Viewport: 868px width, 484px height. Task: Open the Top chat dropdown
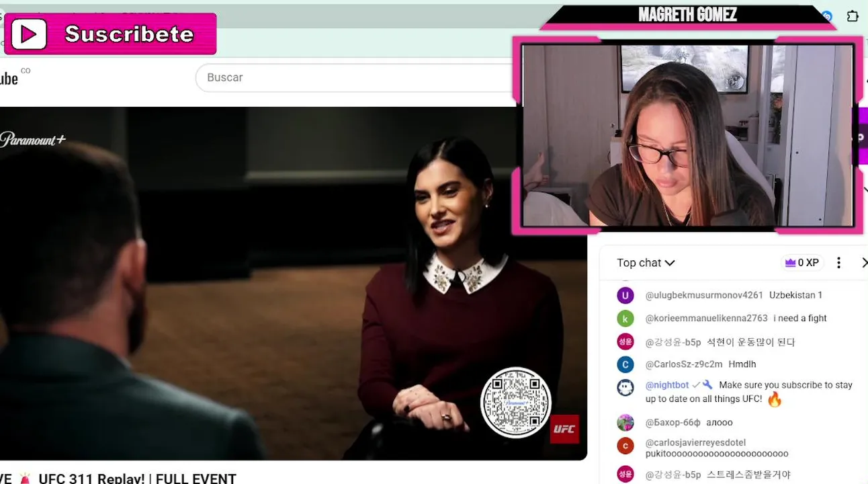pyautogui.click(x=646, y=263)
